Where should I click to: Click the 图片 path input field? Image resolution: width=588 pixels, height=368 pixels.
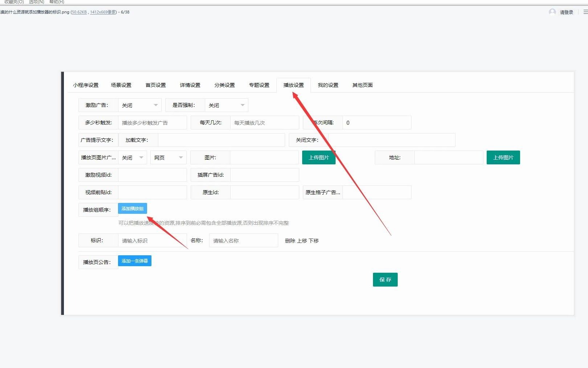(x=265, y=157)
